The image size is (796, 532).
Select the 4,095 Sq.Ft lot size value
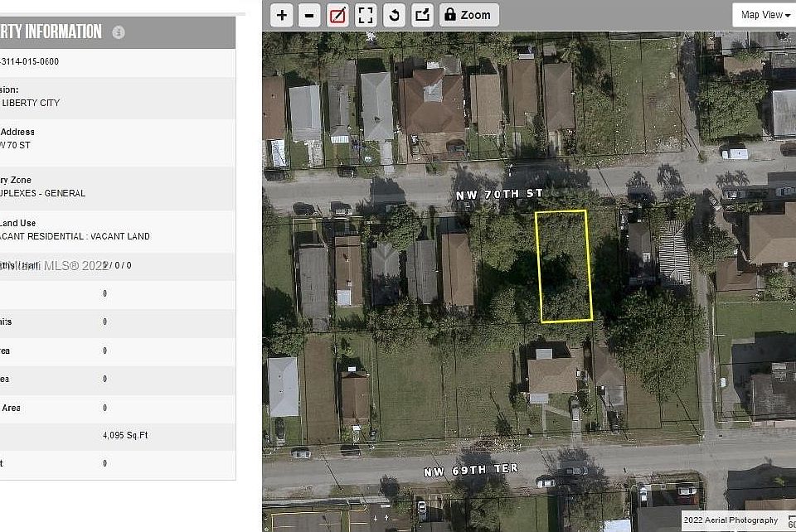coord(125,435)
